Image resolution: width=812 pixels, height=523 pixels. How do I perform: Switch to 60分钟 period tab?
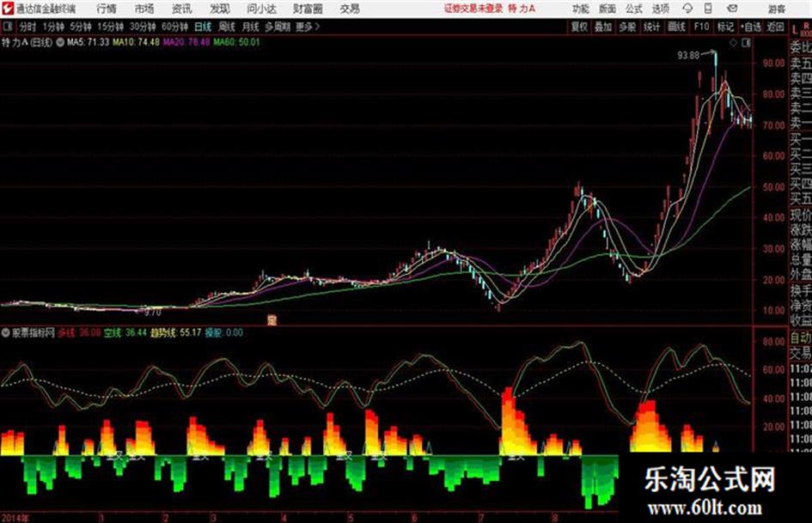(175, 27)
